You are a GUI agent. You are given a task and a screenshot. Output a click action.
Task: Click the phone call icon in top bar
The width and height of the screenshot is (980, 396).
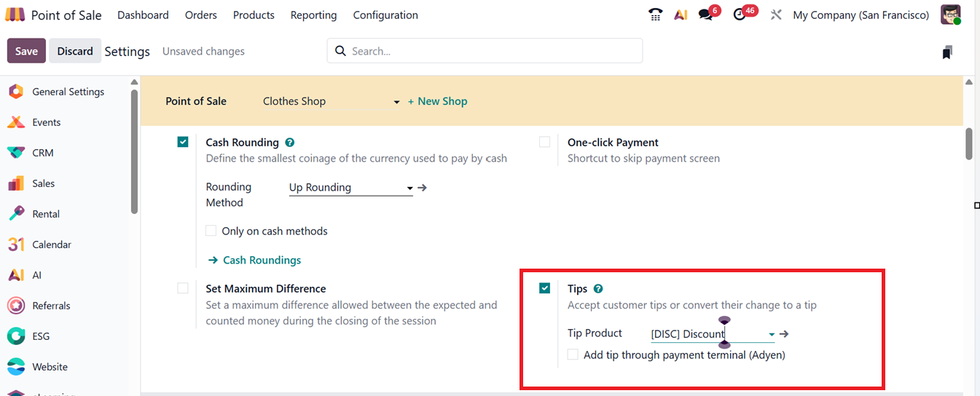(655, 15)
